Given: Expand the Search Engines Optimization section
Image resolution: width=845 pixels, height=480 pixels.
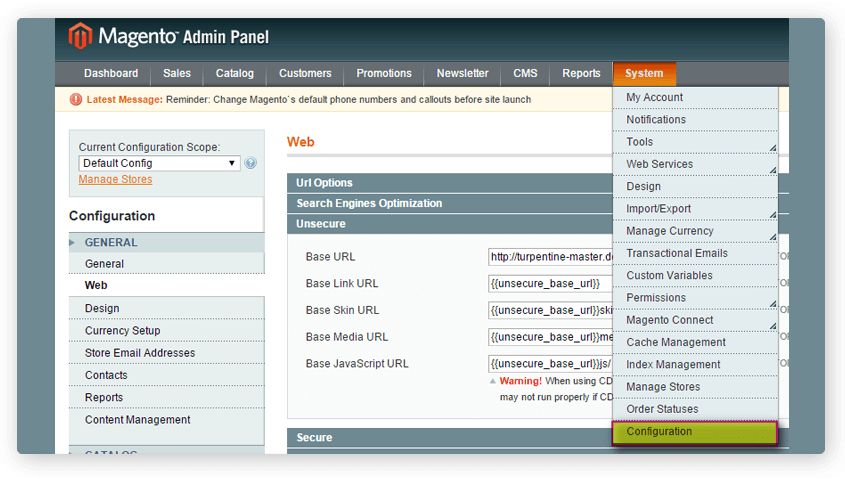Looking at the screenshot, I should pyautogui.click(x=450, y=203).
